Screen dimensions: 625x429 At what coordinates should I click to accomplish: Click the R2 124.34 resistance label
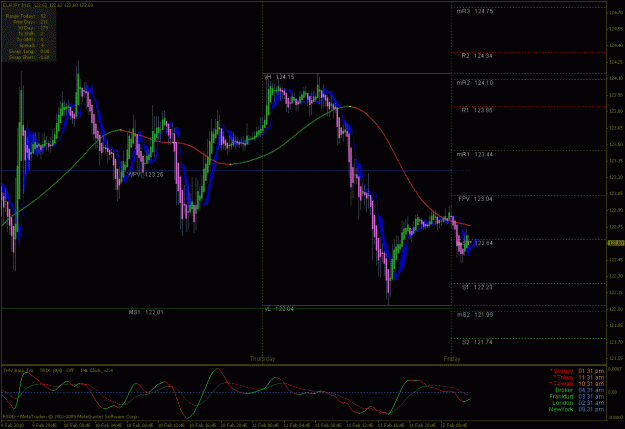pyautogui.click(x=477, y=56)
